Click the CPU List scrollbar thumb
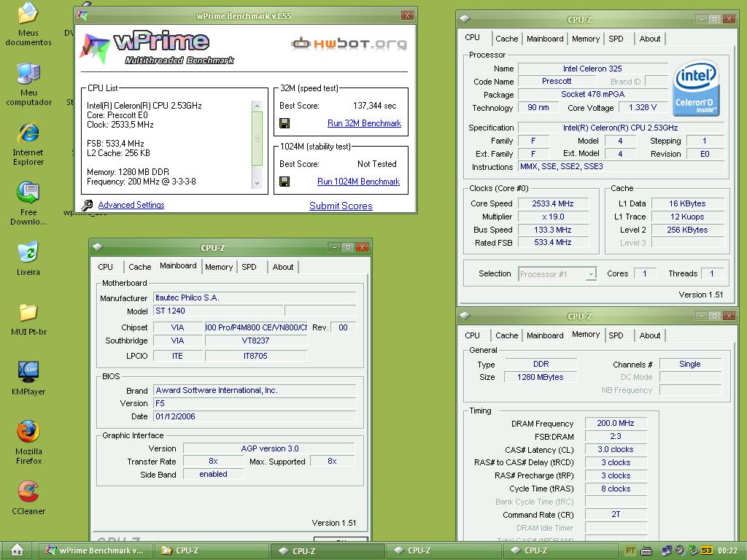Screen dimensions: 747x560 pos(257,139)
